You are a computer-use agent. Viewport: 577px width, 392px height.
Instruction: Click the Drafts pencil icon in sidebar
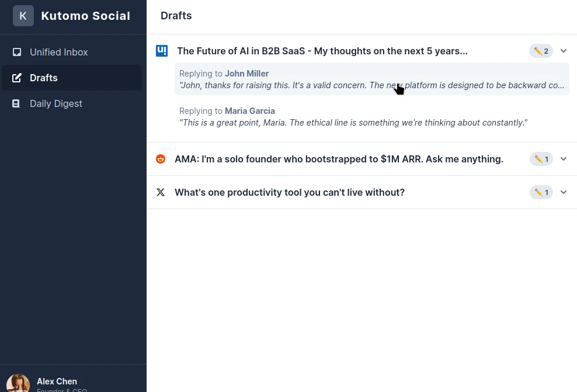[17, 78]
